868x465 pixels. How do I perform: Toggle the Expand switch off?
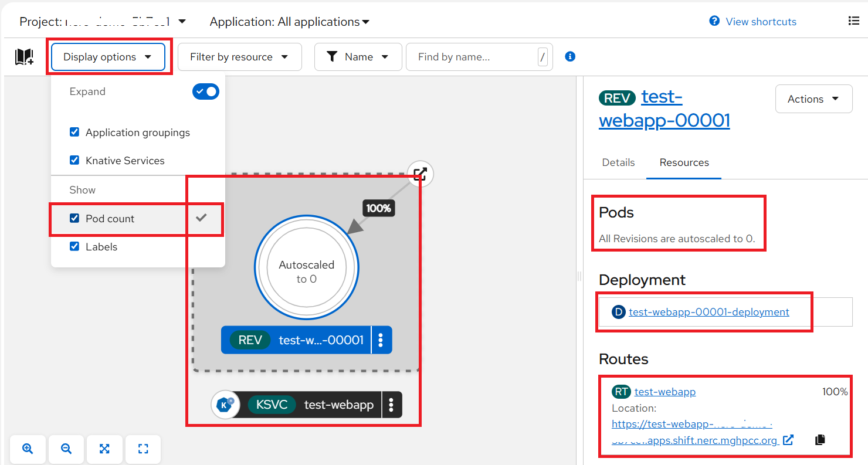click(206, 91)
